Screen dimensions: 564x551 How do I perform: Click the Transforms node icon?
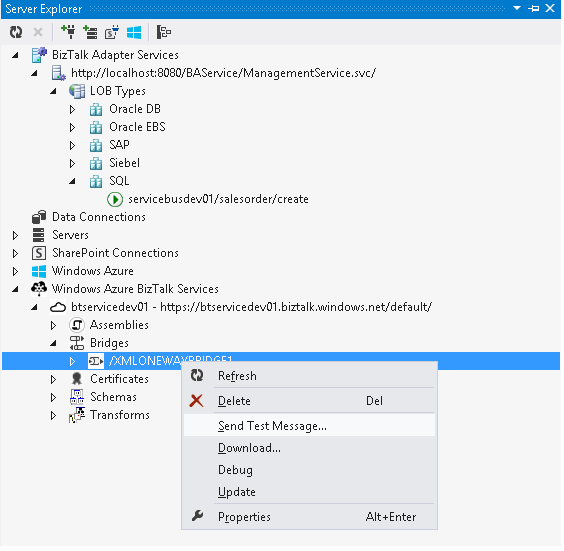click(x=77, y=415)
